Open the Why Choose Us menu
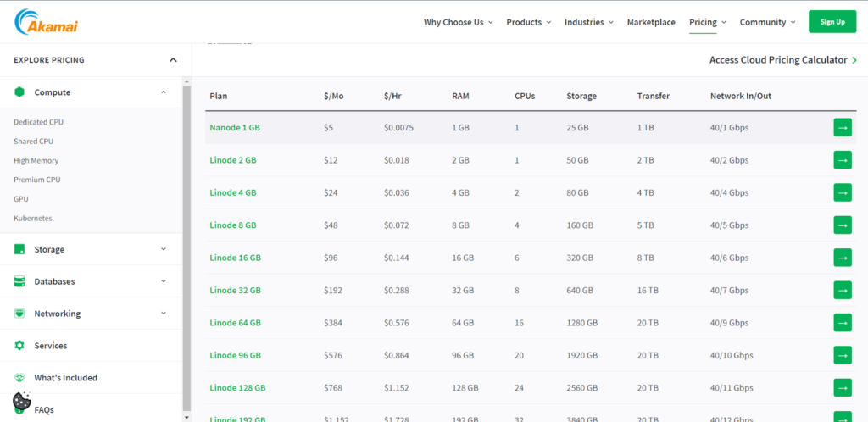The height and width of the screenshot is (422, 868). click(x=458, y=22)
